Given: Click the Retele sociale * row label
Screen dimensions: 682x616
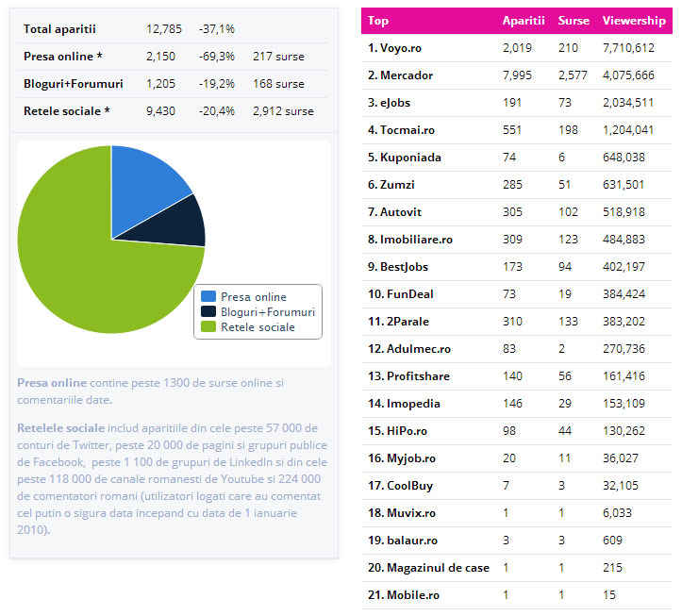Looking at the screenshot, I should point(67,112).
